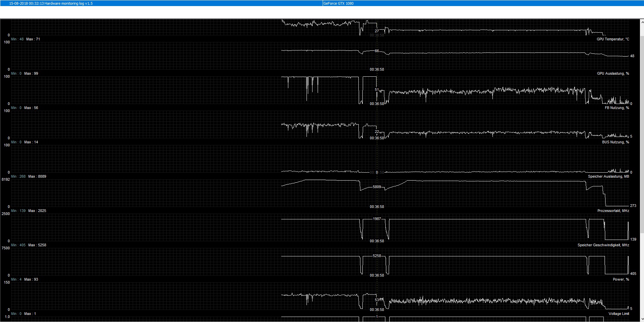Click the Min : 48 temperature value
The image size is (644, 322).
point(17,39)
